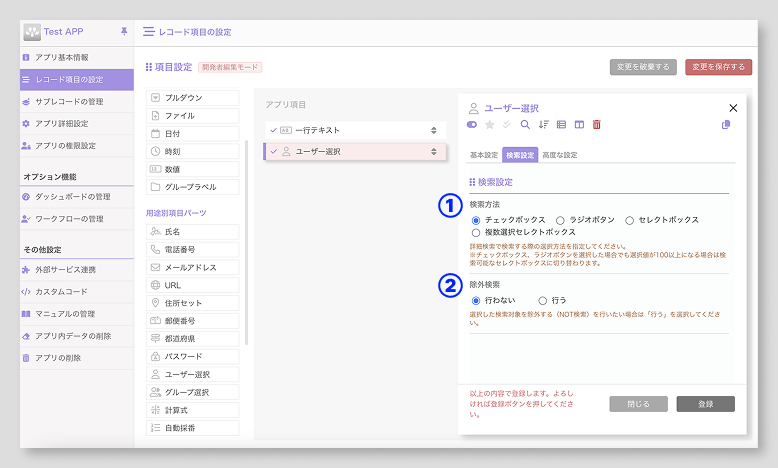778x468 pixels.
Task: Click the 登録 button
Action: [x=706, y=404]
